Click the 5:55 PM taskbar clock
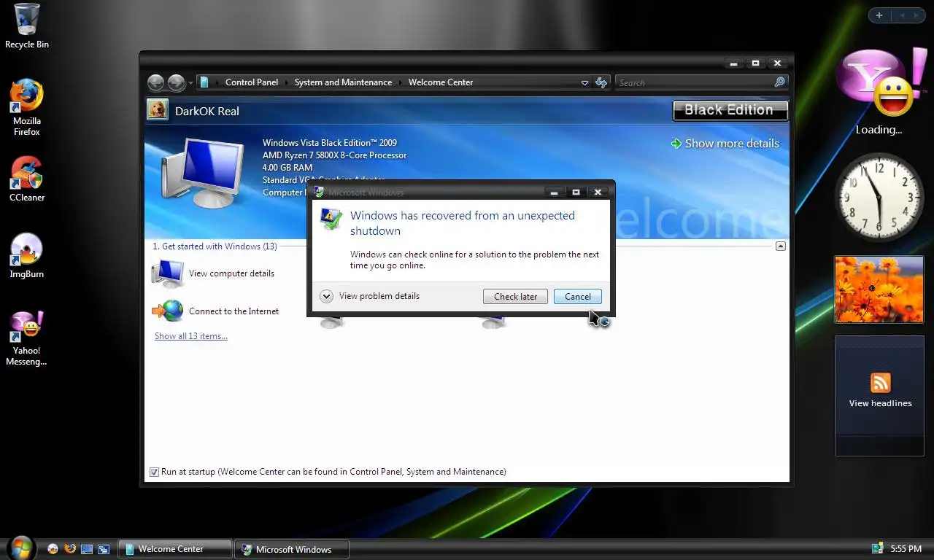934x560 pixels. point(906,549)
